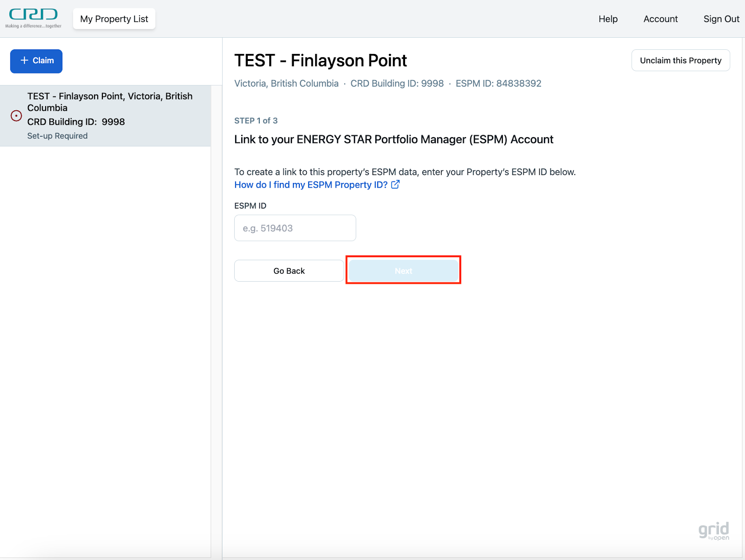The image size is (745, 560).
Task: Sign Out of the application
Action: [721, 19]
